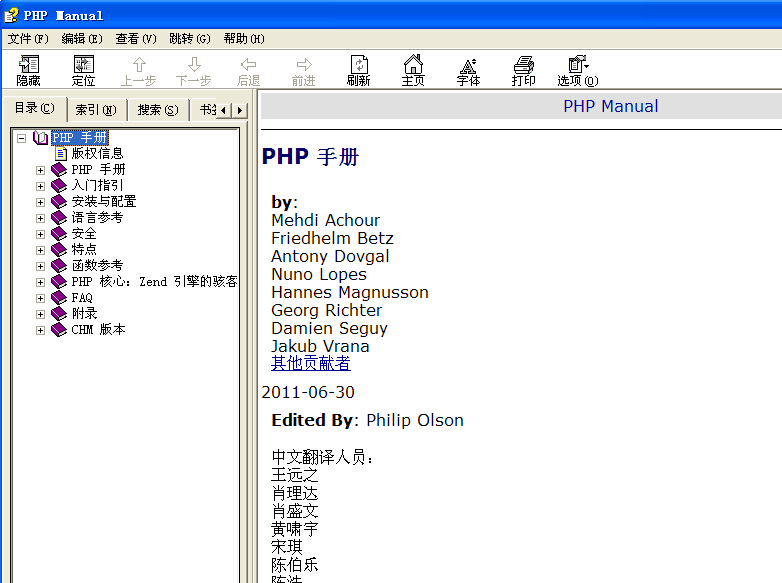Click the purple book icon beside CHM 版本
The height and width of the screenshot is (583, 782).
[x=59, y=330]
